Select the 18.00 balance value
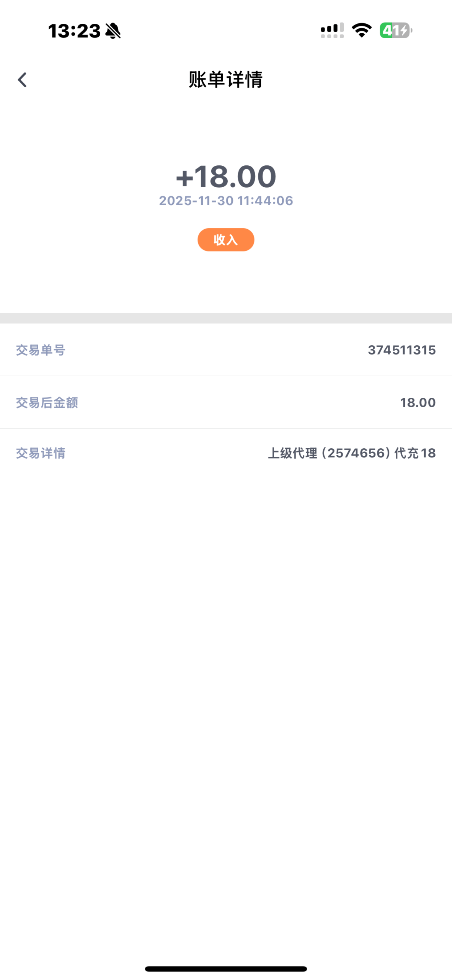 (417, 402)
